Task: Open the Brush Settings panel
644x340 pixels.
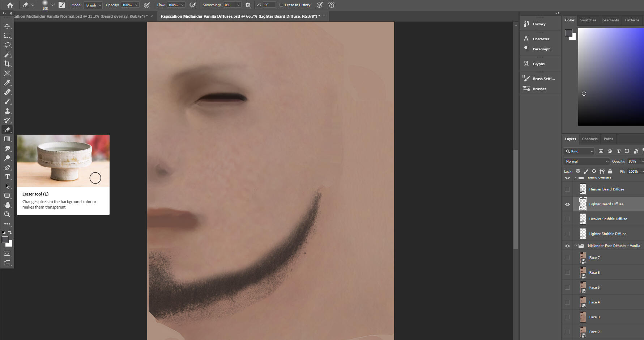Action: (541, 79)
